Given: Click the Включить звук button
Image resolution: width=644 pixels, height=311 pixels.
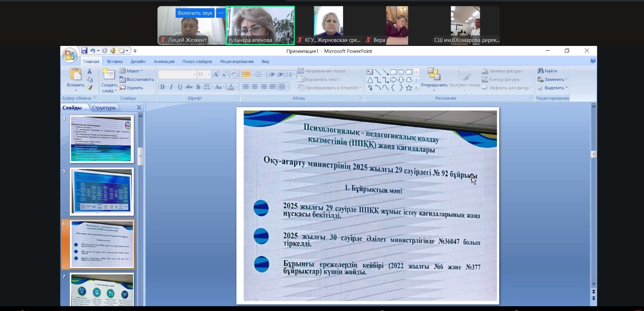Looking at the screenshot, I should tap(195, 13).
